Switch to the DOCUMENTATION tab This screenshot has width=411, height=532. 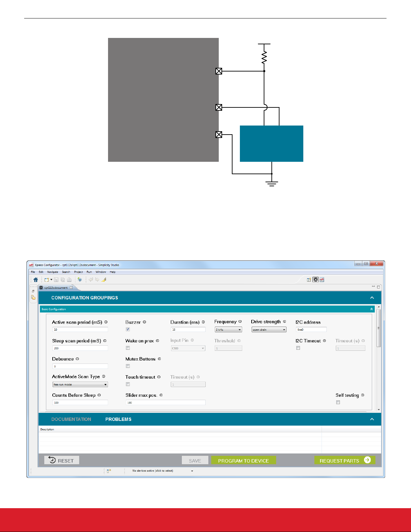71,419
